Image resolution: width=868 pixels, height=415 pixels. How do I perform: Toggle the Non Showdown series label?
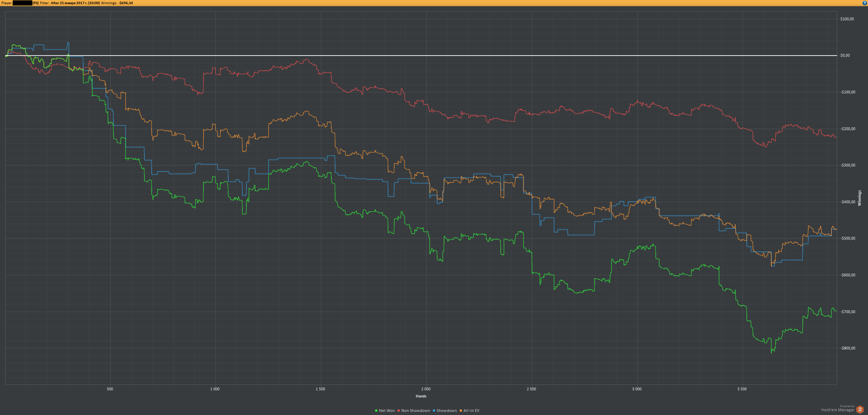pyautogui.click(x=415, y=411)
